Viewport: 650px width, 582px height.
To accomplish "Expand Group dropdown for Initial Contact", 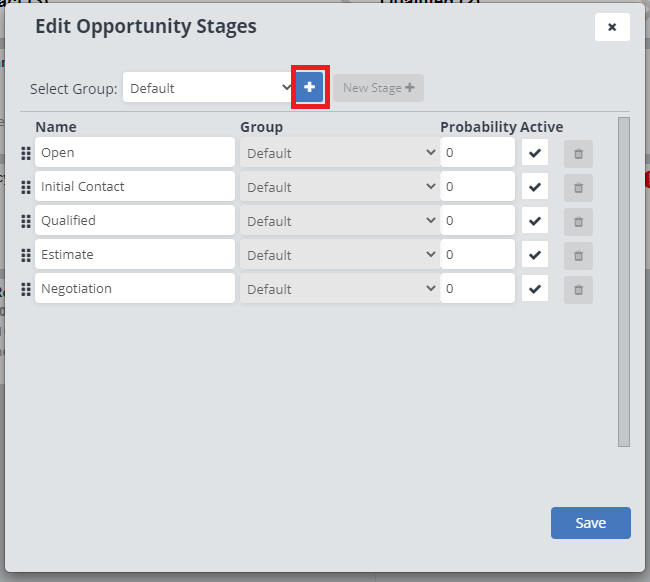I will click(338, 187).
